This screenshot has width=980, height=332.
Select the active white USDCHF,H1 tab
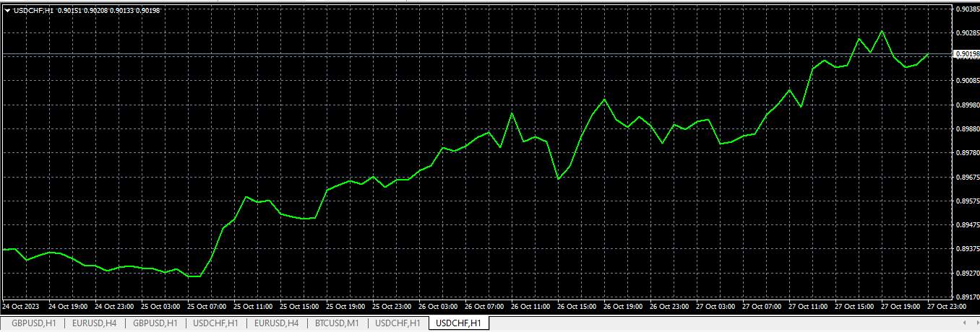[459, 323]
